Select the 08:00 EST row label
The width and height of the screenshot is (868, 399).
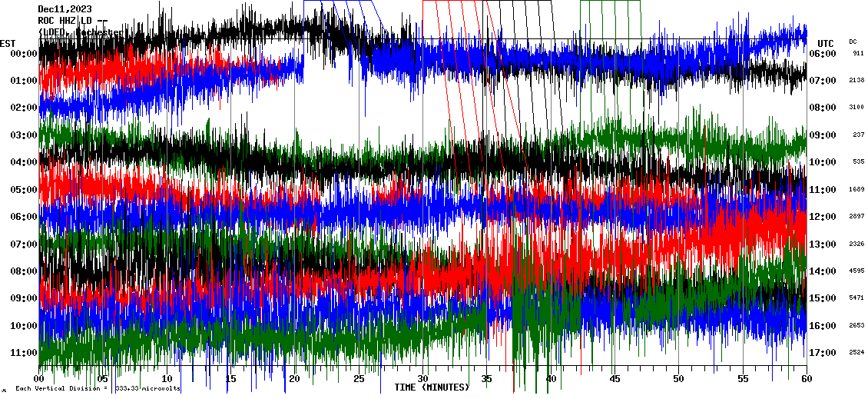point(24,271)
